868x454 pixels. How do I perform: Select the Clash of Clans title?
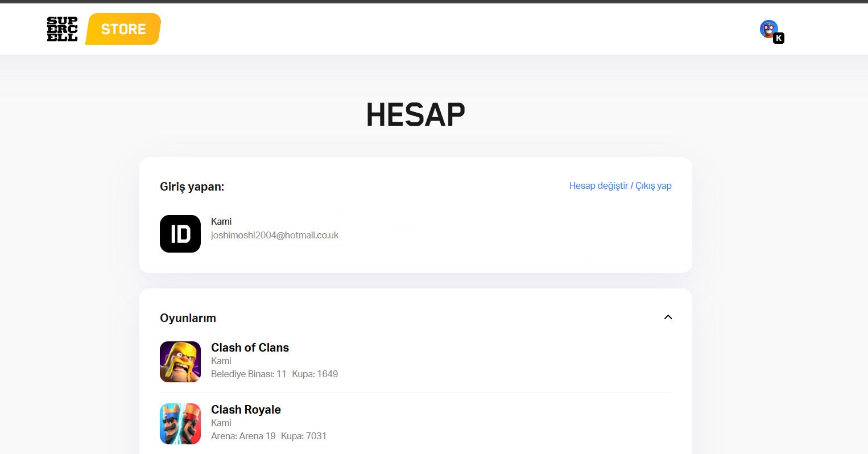point(250,348)
